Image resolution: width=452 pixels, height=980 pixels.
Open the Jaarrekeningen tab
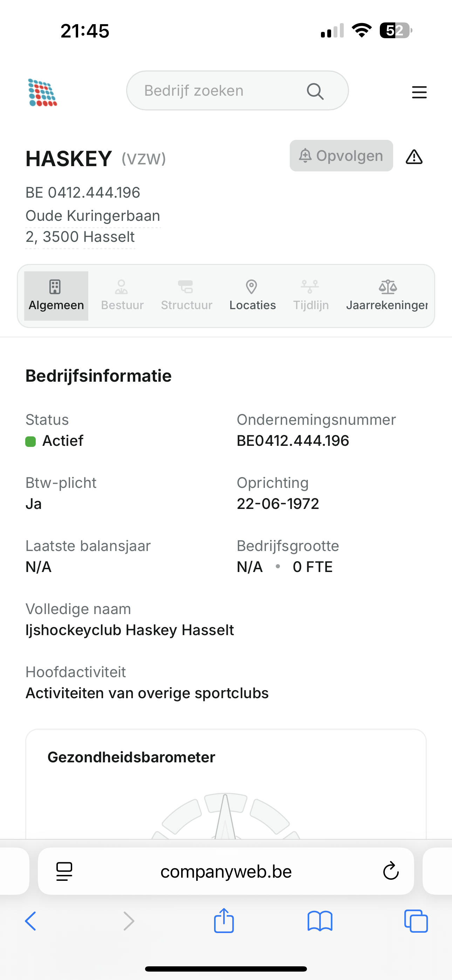click(387, 296)
